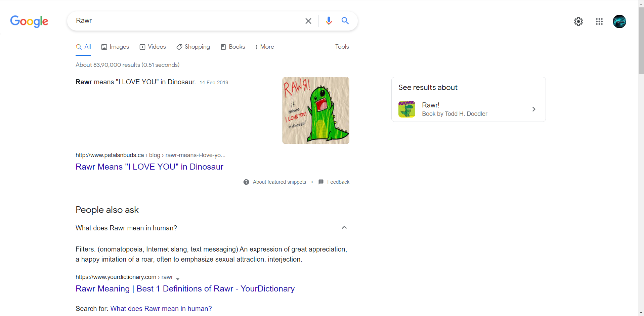
Task: Open More search categories
Action: (x=264, y=47)
